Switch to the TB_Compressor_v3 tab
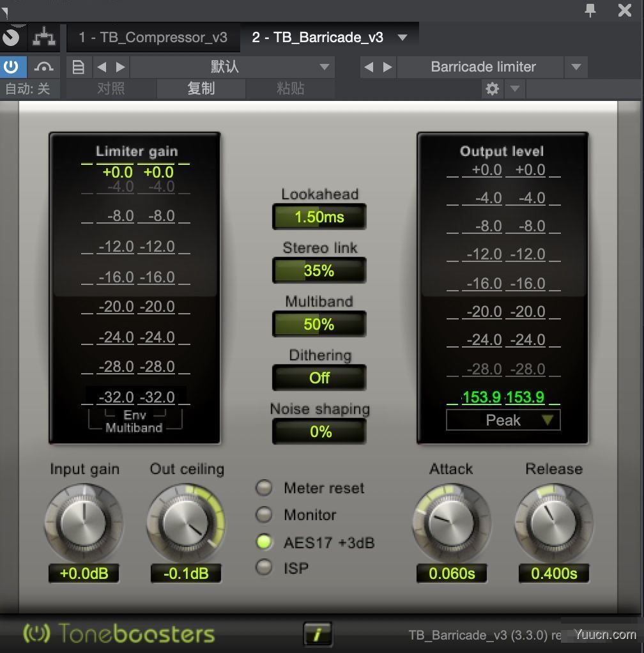This screenshot has height=653, width=644. pos(153,38)
